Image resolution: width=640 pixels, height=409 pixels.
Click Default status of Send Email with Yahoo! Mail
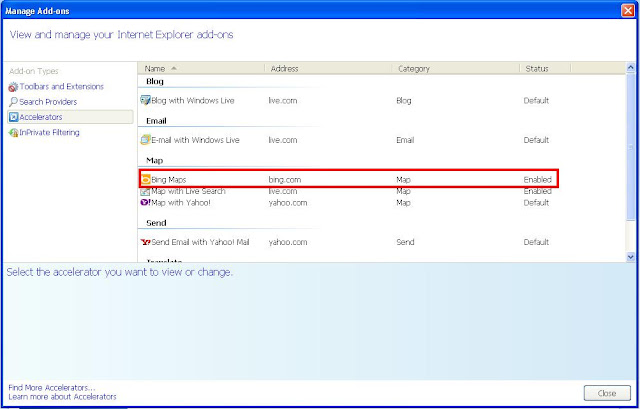536,242
